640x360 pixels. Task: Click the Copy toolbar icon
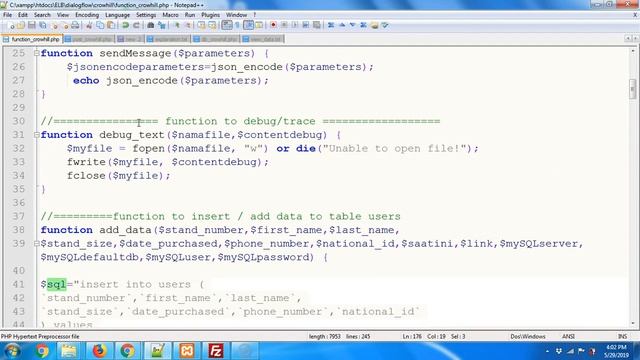(x=100, y=25)
